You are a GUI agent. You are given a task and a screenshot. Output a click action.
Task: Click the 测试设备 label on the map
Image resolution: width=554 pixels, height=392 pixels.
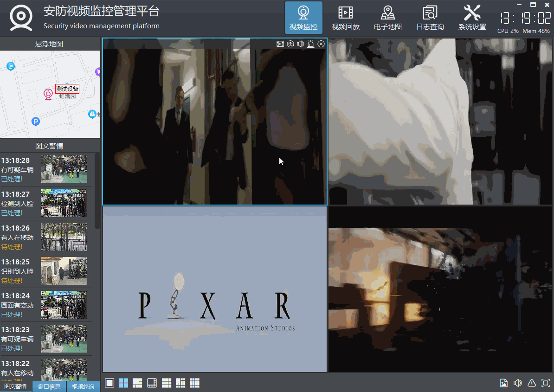[67, 89]
